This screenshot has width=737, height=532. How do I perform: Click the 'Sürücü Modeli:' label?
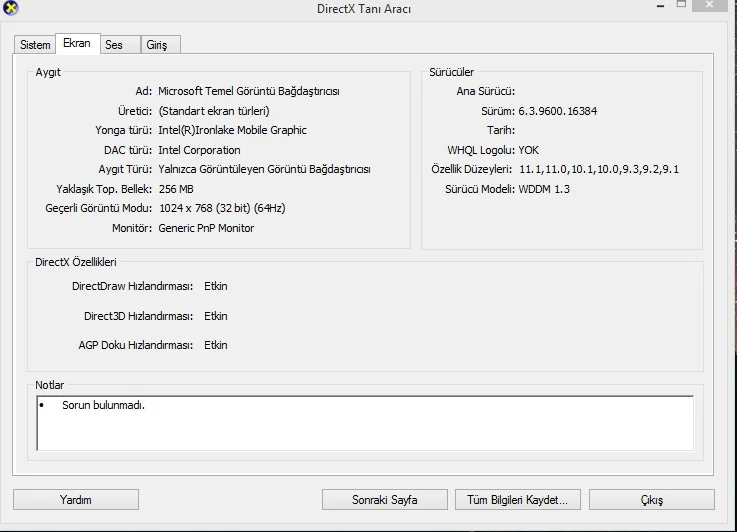pos(480,189)
